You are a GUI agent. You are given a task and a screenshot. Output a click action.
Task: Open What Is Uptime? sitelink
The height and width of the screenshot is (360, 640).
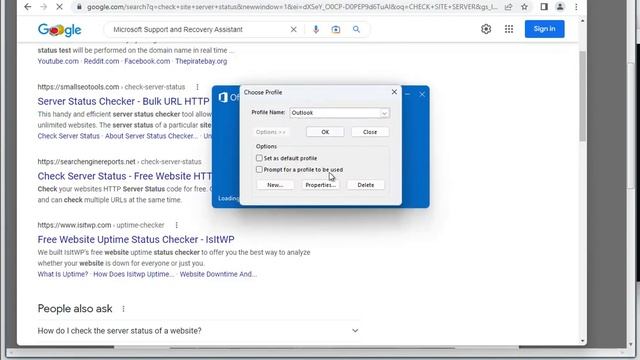coord(62,274)
